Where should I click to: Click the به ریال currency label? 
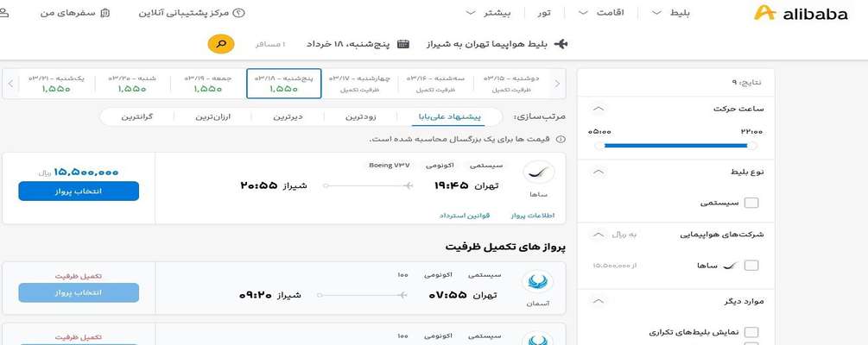pyautogui.click(x=624, y=235)
